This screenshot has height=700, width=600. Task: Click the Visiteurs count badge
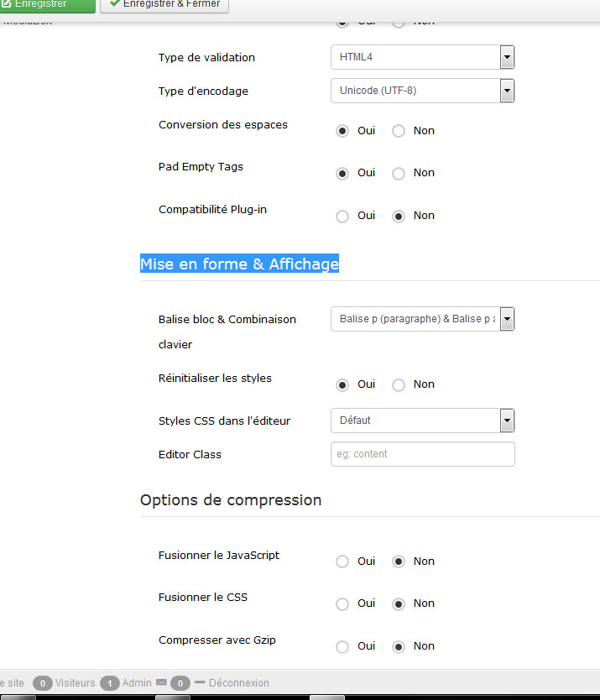(x=43, y=683)
